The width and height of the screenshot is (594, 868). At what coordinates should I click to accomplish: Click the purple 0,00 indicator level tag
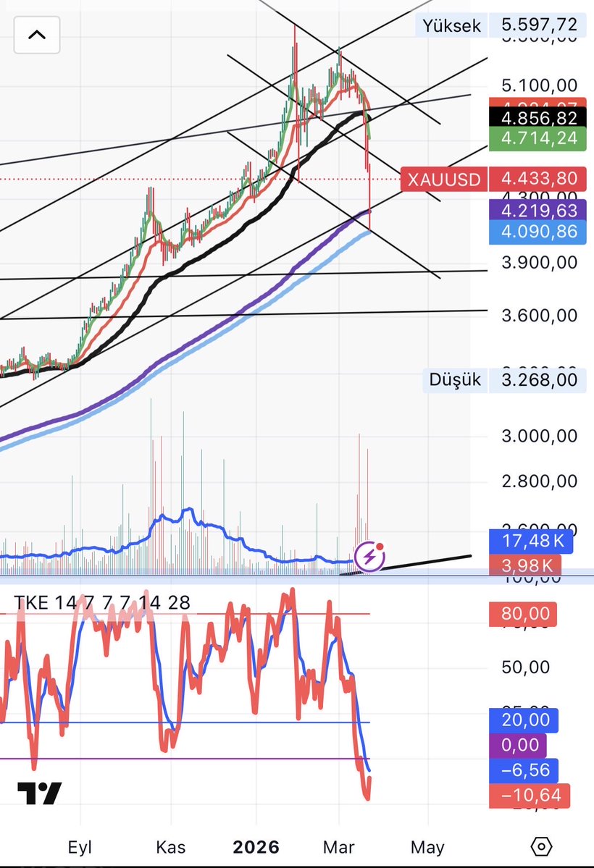tap(517, 745)
